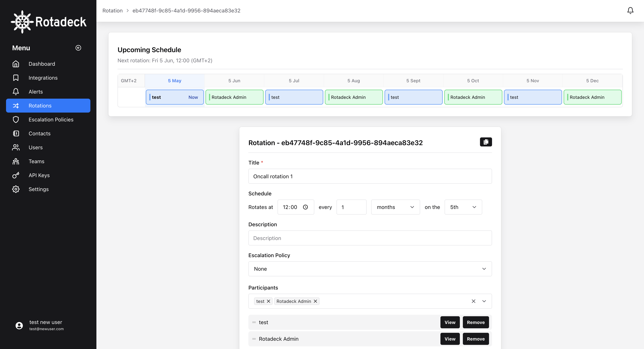Select the test shift on 5 Jul

click(294, 97)
